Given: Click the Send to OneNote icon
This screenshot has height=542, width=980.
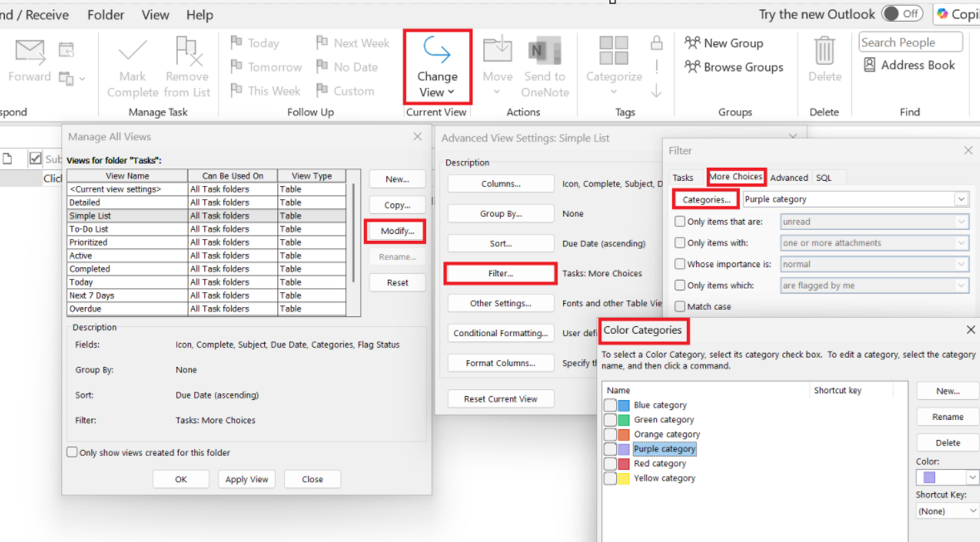Looking at the screenshot, I should (544, 51).
